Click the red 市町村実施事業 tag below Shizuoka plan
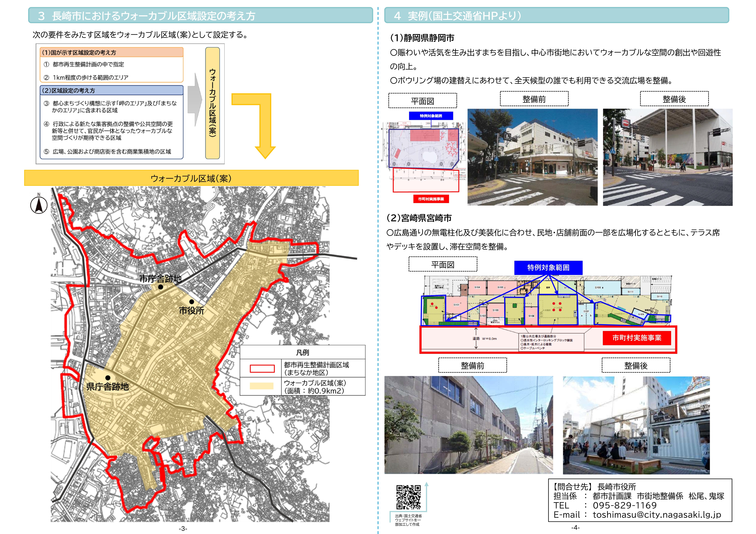This screenshot has height=534, width=756. point(431,199)
